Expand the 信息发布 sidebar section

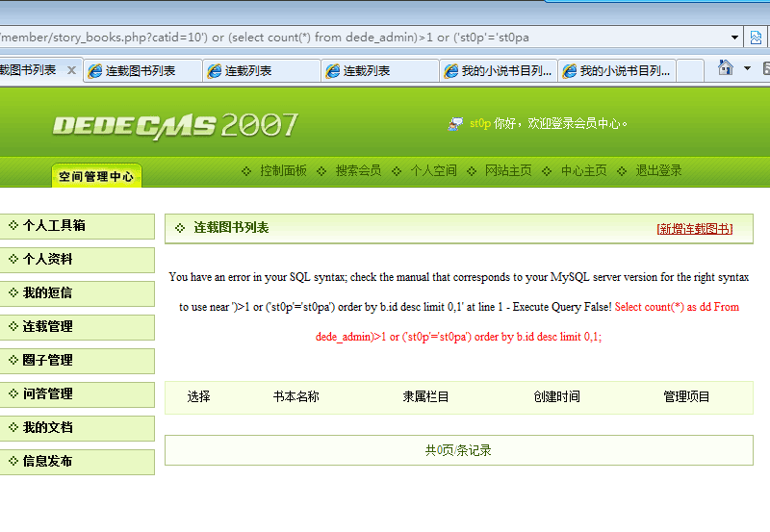coord(77,462)
